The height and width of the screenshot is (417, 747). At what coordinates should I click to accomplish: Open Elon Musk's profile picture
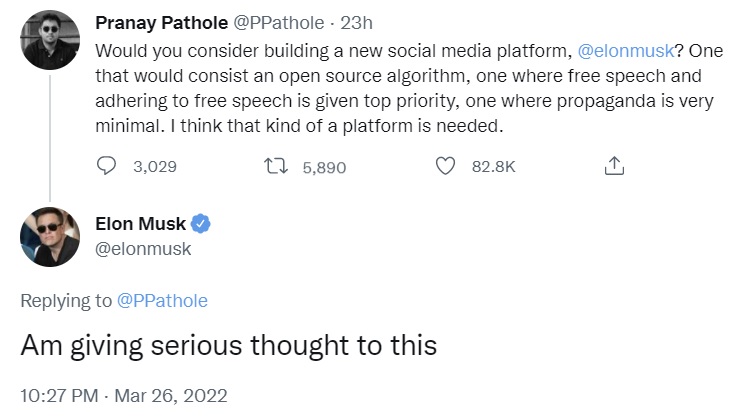point(49,237)
